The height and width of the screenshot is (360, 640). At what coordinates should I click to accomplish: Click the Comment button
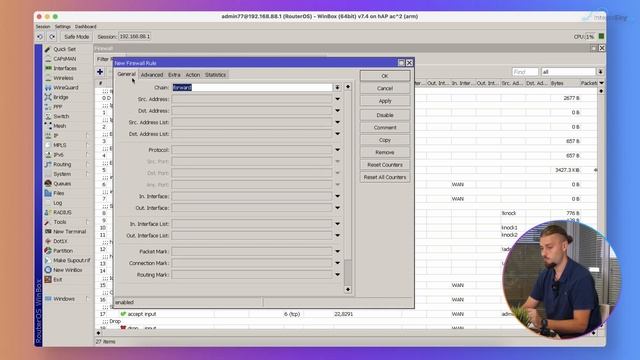[385, 127]
